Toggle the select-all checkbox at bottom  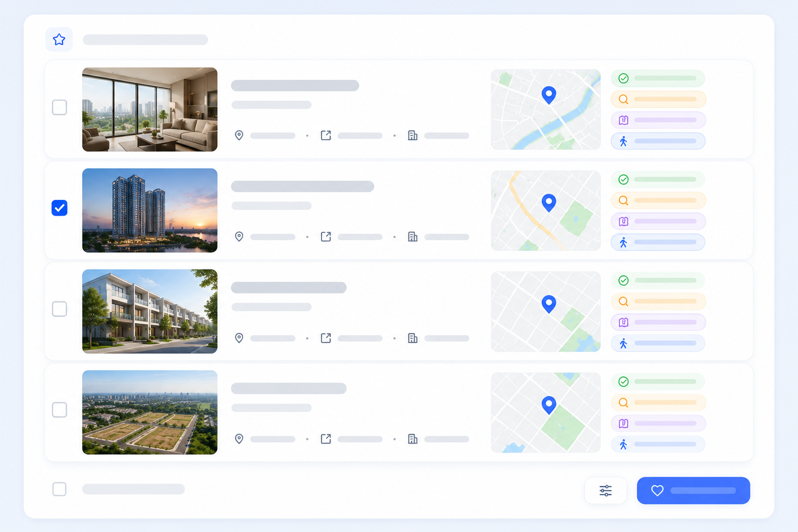coord(60,489)
